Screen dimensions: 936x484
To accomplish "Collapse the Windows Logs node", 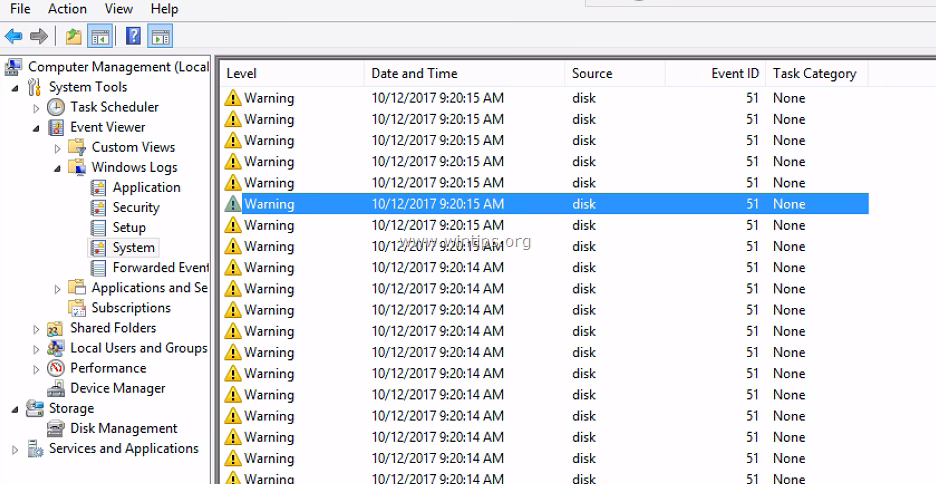I will [57, 169].
